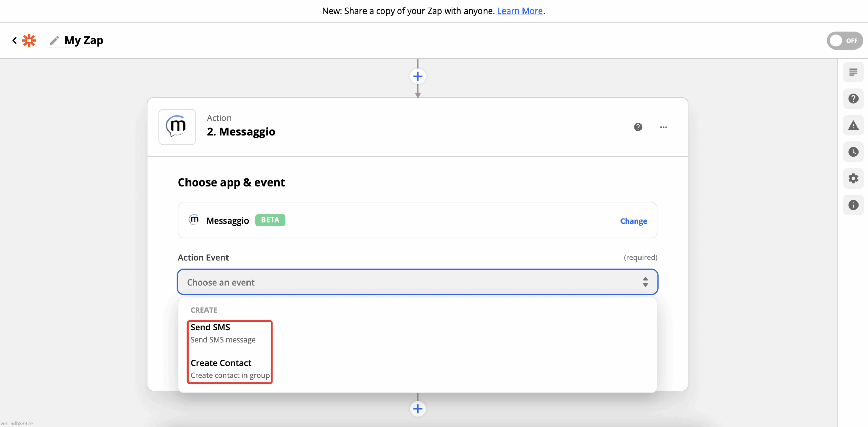Open settings gear in sidebar

pyautogui.click(x=853, y=178)
